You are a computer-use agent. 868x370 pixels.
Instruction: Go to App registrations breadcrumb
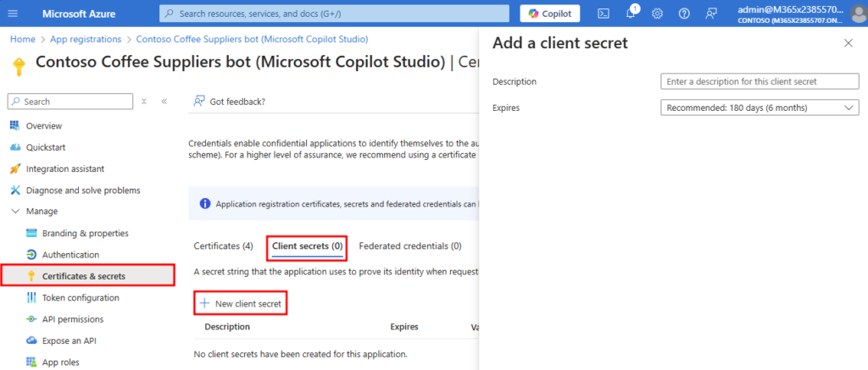86,39
